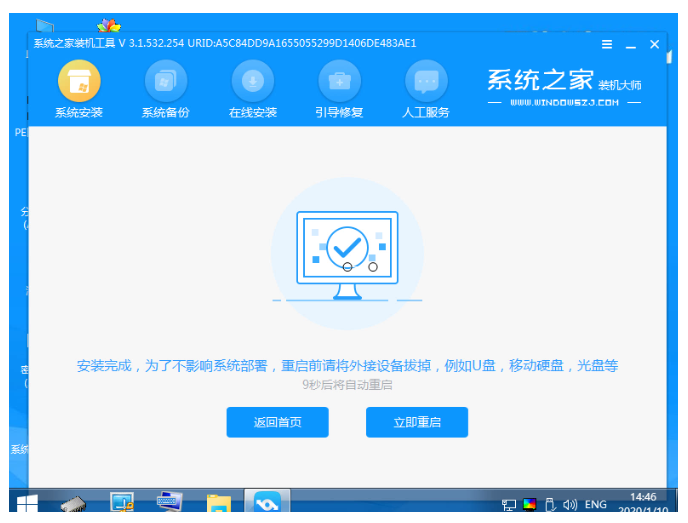Select the 系统安装 tab icon
Viewport: 688px width, 523px height.
(x=78, y=82)
